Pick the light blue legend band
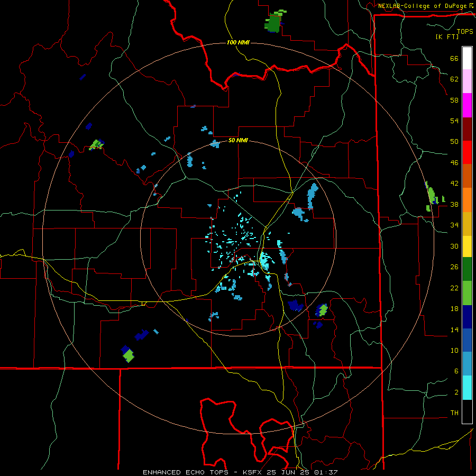This screenshot has height=476, width=476. (467, 364)
